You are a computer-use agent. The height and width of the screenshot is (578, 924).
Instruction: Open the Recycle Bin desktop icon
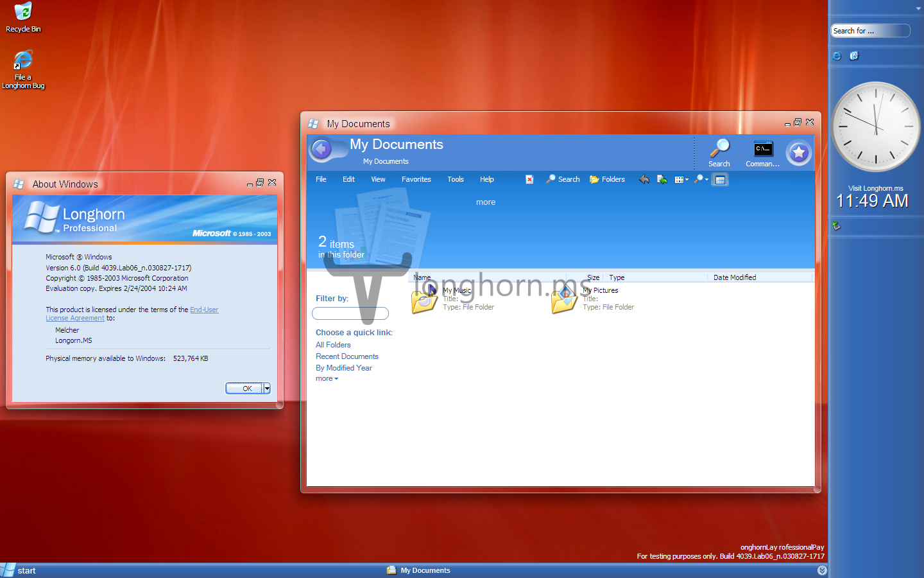(x=23, y=17)
